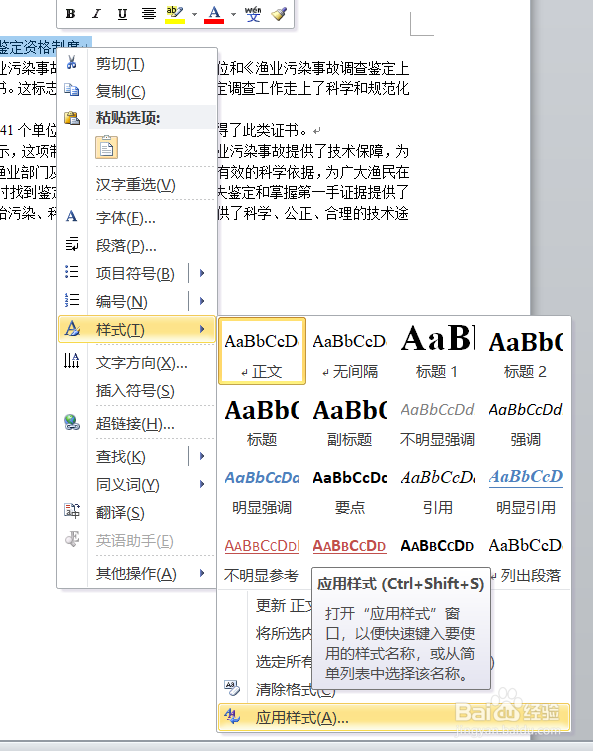593x751 pixels.
Task: Apply the 副标题 subtitle style
Action: pyautogui.click(x=350, y=421)
